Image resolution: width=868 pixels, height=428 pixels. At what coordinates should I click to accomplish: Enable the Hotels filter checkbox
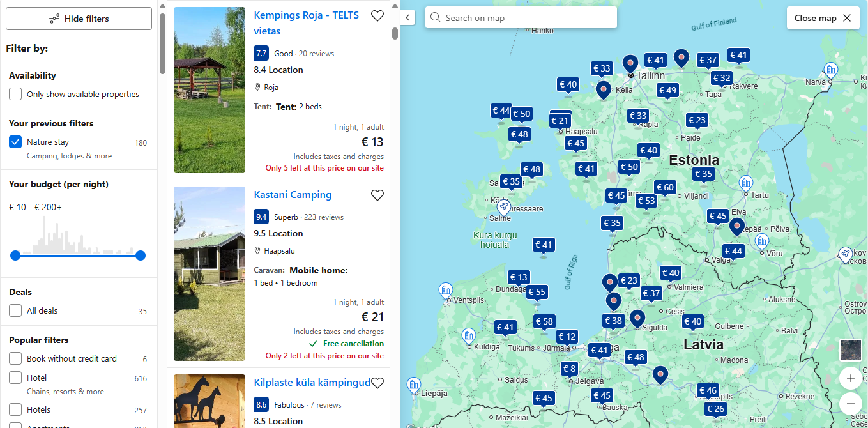15,410
